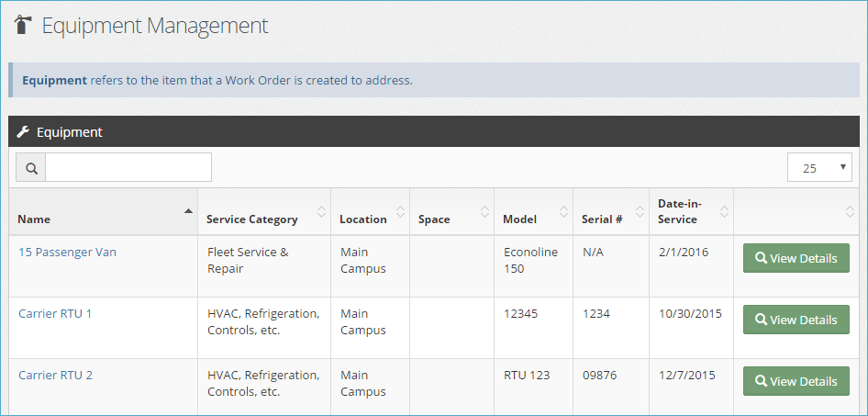The height and width of the screenshot is (416, 868).
Task: Click the wrench icon in Equipment header
Action: [24, 132]
